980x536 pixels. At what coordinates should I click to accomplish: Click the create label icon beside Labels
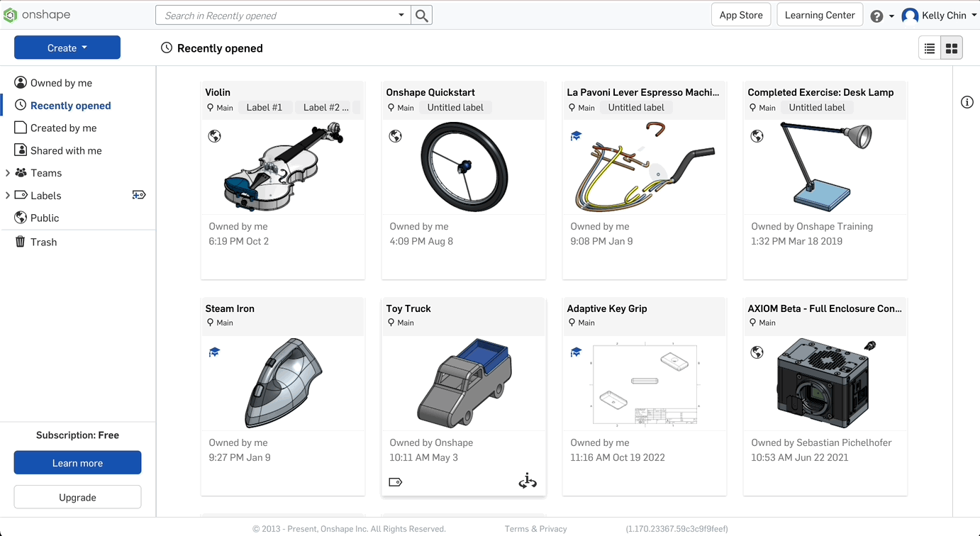139,195
